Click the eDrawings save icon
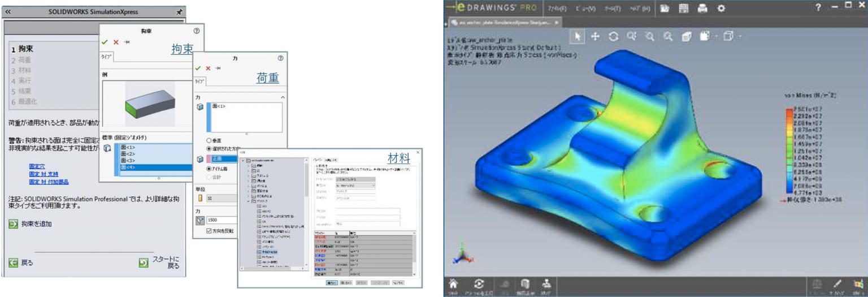 click(684, 8)
